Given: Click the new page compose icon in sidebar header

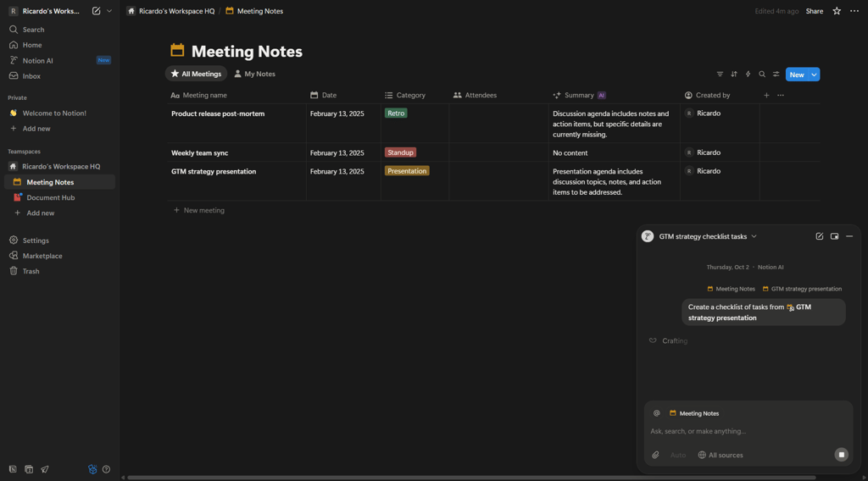Looking at the screenshot, I should pos(97,10).
